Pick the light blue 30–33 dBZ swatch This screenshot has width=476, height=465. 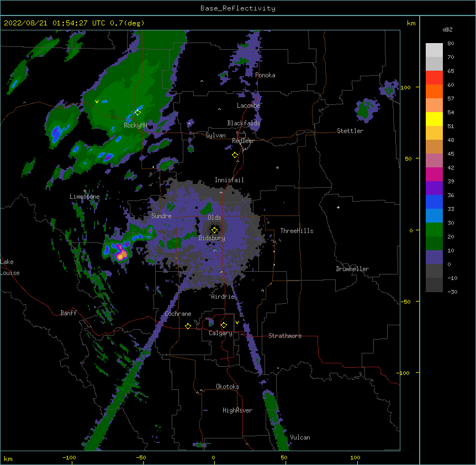click(434, 216)
